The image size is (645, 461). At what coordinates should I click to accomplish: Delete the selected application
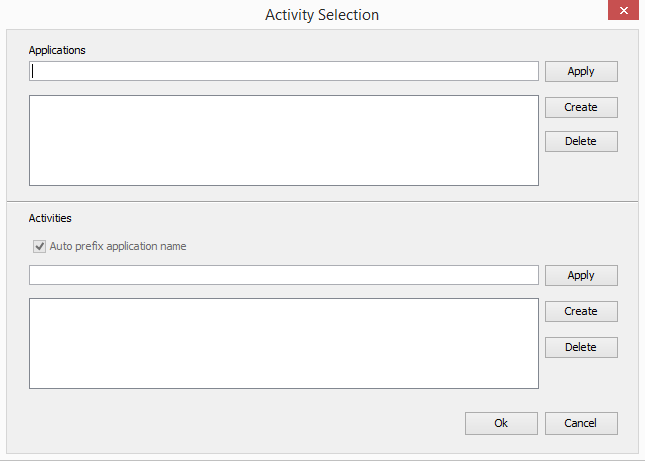[x=581, y=141]
